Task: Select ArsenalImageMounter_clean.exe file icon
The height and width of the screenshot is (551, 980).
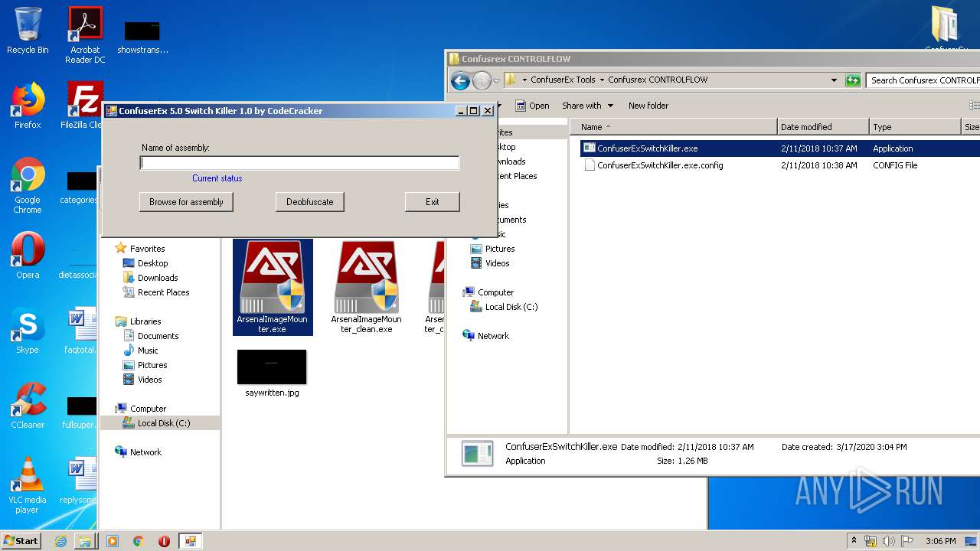Action: pos(366,287)
